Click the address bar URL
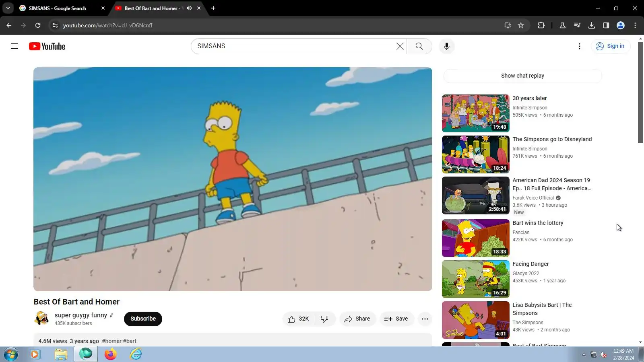The image size is (644, 362). pyautogui.click(x=107, y=25)
